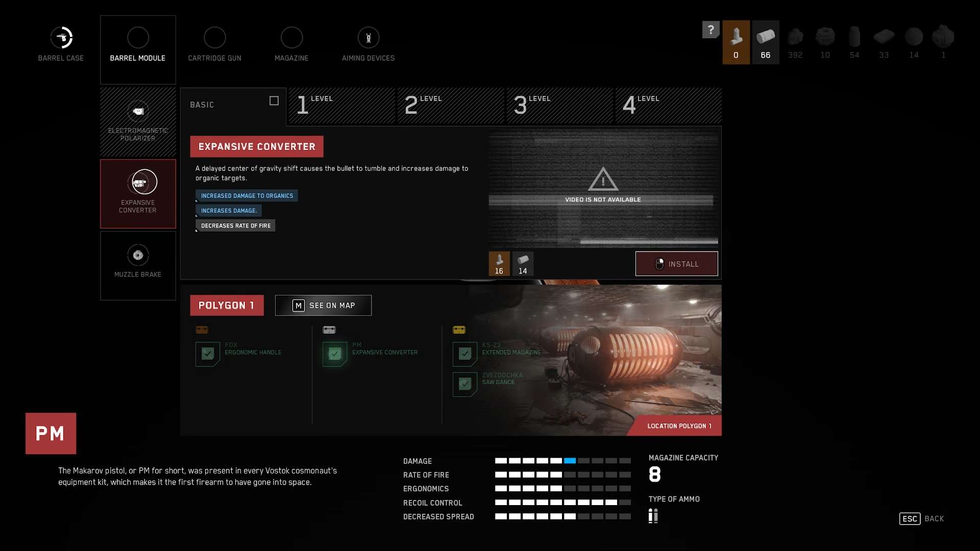This screenshot has height=551, width=980.
Task: Click the ESC Back button
Action: [x=921, y=518]
